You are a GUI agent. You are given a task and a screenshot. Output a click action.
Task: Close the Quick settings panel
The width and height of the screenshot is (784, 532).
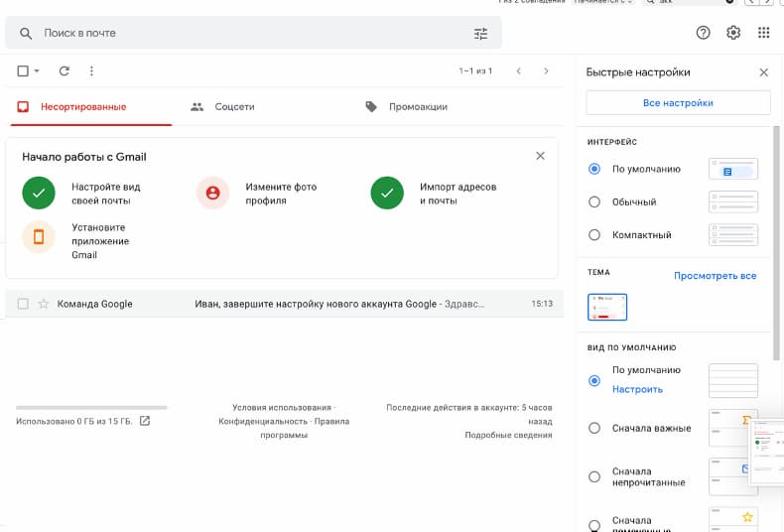tap(763, 72)
